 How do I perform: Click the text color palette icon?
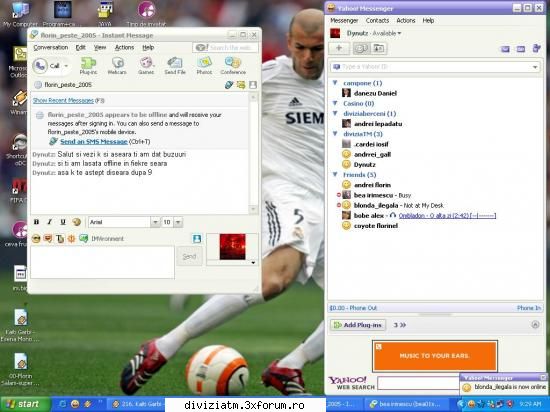coord(76,222)
